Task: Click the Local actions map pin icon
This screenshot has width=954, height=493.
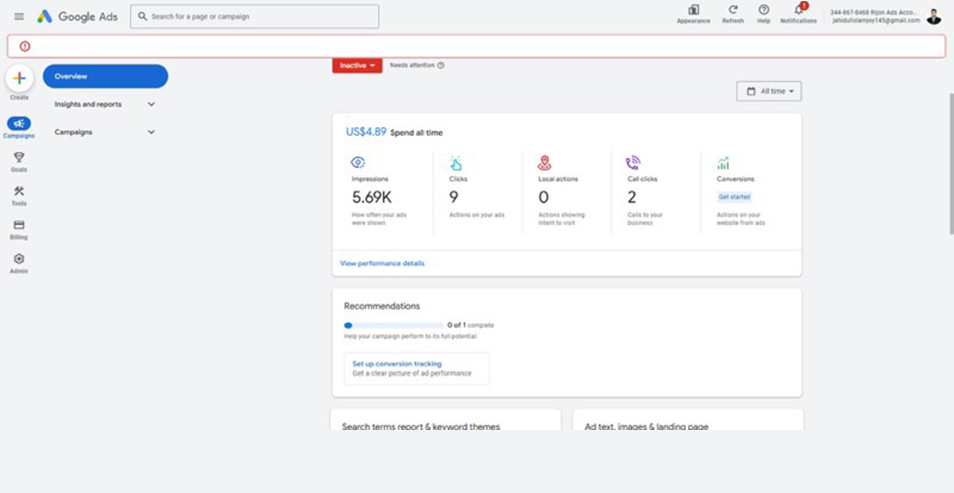Action: click(545, 163)
